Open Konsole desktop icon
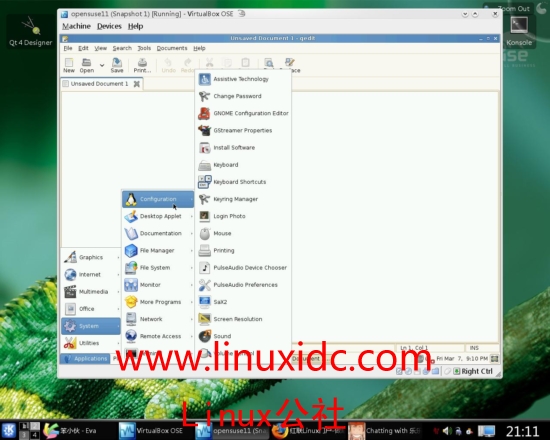This screenshot has height=440, width=550. pos(519,32)
